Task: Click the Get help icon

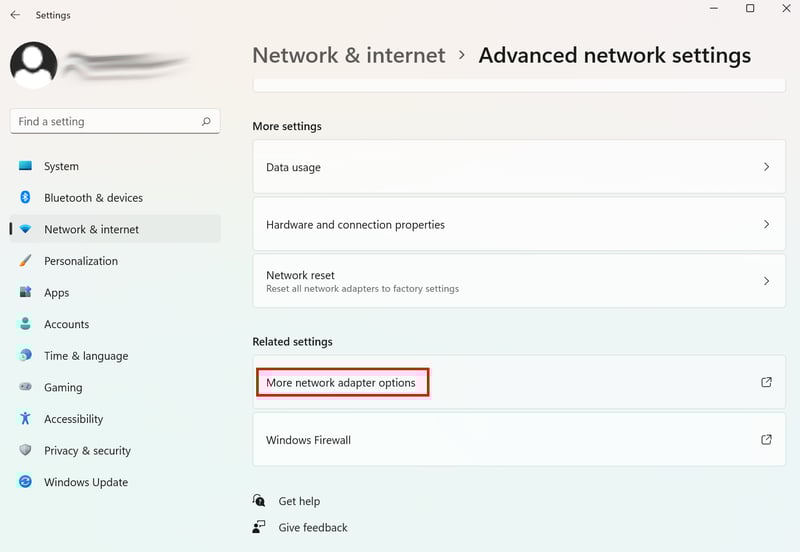Action: (x=259, y=500)
